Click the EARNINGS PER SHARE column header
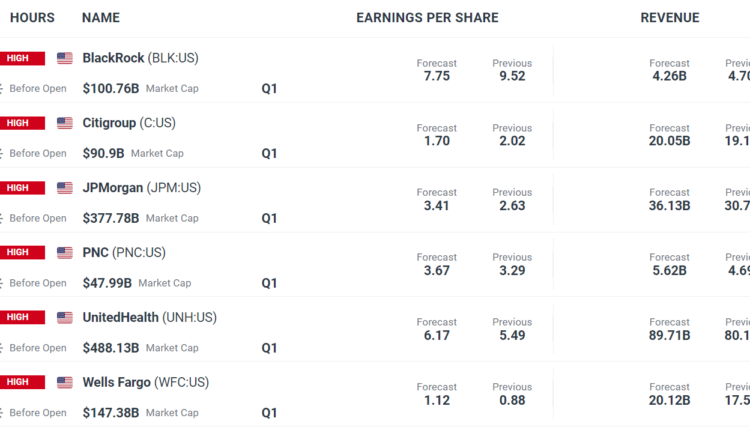Screen dimensions: 750x430 (x=427, y=18)
